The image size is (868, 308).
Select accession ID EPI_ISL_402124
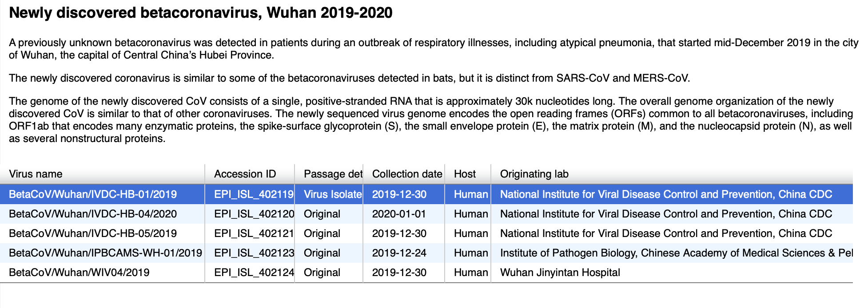pyautogui.click(x=253, y=272)
